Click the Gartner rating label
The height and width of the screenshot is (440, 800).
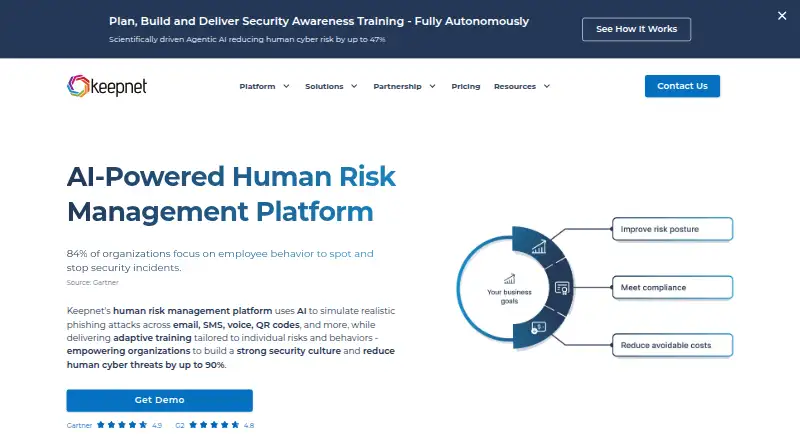[x=79, y=425]
